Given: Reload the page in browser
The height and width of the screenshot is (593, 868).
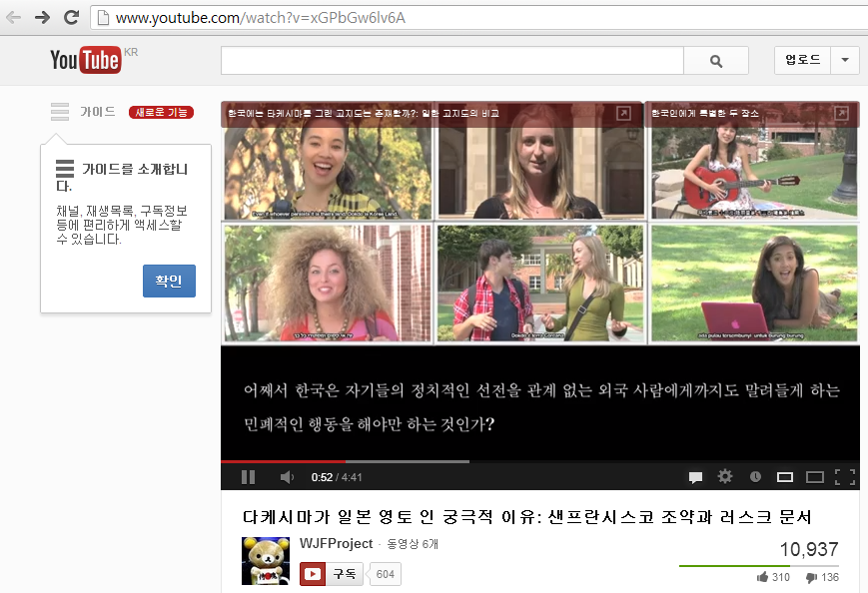Looking at the screenshot, I should pyautogui.click(x=71, y=17).
